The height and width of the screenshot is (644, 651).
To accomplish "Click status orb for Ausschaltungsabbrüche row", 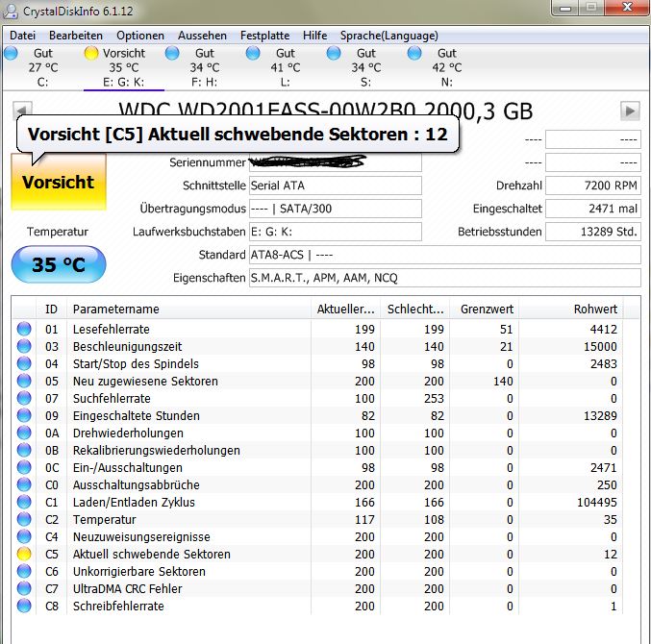I will [x=24, y=484].
